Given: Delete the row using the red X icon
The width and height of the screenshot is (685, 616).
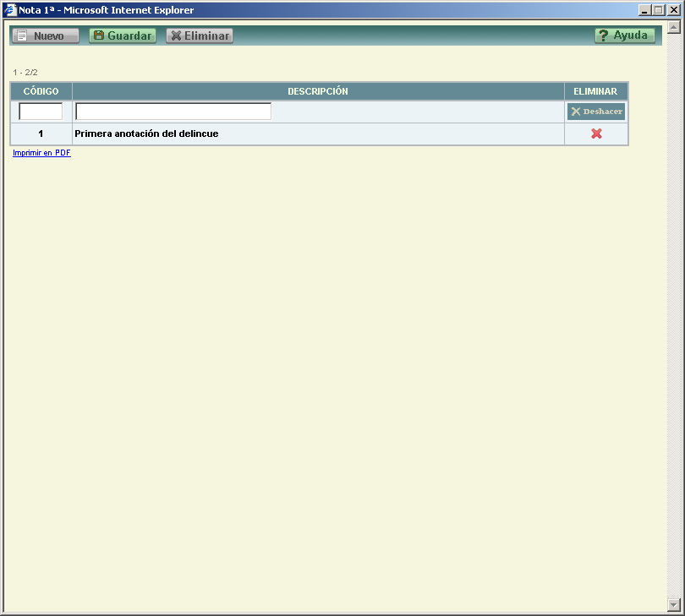Looking at the screenshot, I should click(x=596, y=134).
